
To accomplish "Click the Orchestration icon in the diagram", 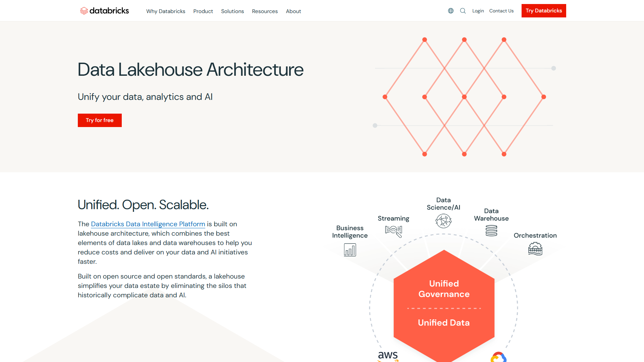I will [x=535, y=249].
